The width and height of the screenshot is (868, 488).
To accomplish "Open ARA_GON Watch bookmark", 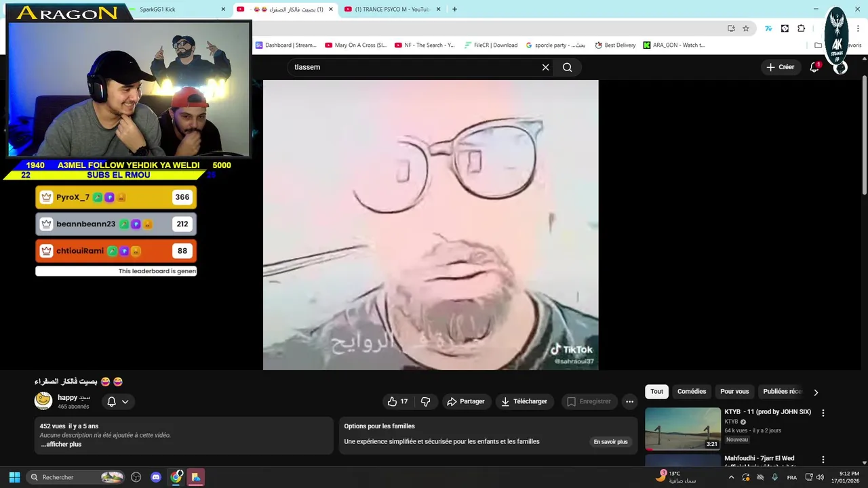I will pos(675,45).
